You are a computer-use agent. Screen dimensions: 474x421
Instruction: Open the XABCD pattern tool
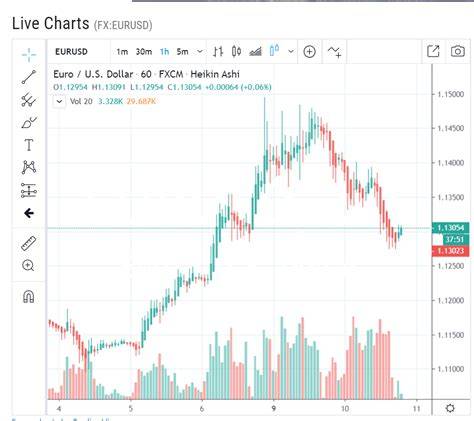pyautogui.click(x=29, y=167)
